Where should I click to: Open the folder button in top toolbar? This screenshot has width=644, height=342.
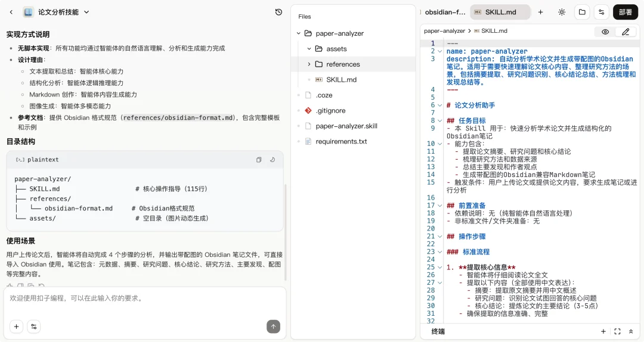click(582, 13)
